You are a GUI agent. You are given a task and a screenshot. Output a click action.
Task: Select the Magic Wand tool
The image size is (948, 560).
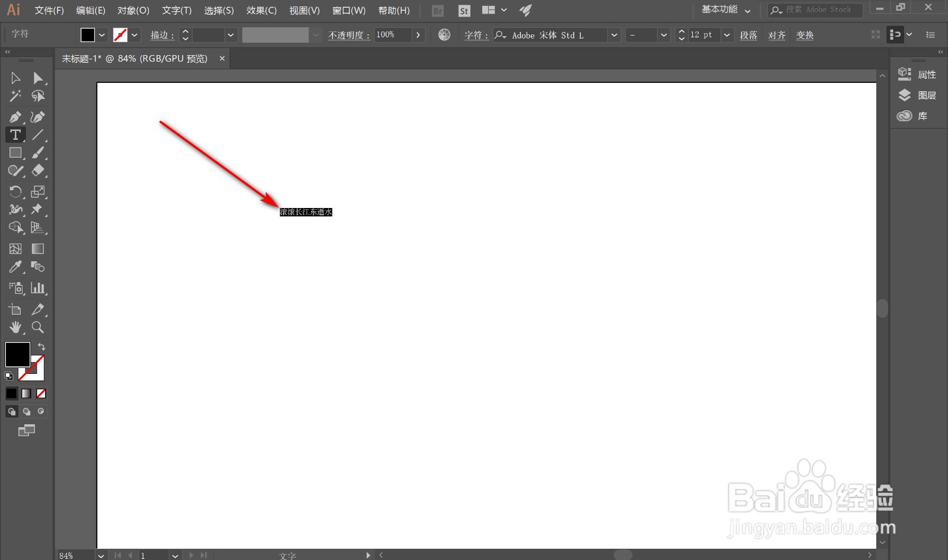point(15,96)
